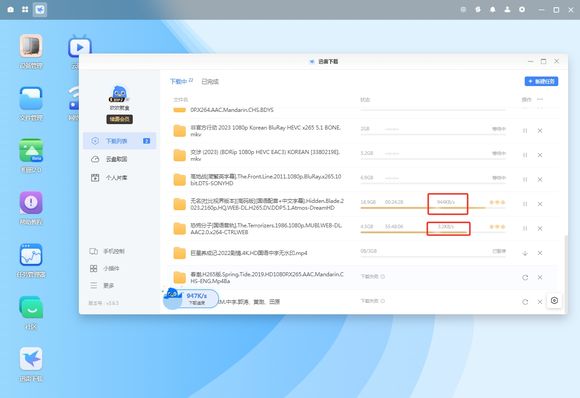Click the notification bell in top bar

tap(493, 10)
